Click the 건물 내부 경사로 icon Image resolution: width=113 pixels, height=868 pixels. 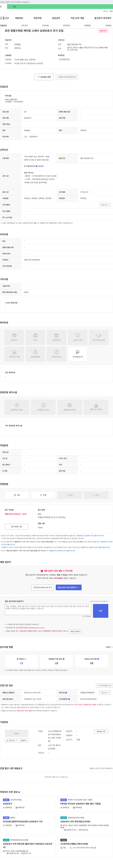click(96, 407)
